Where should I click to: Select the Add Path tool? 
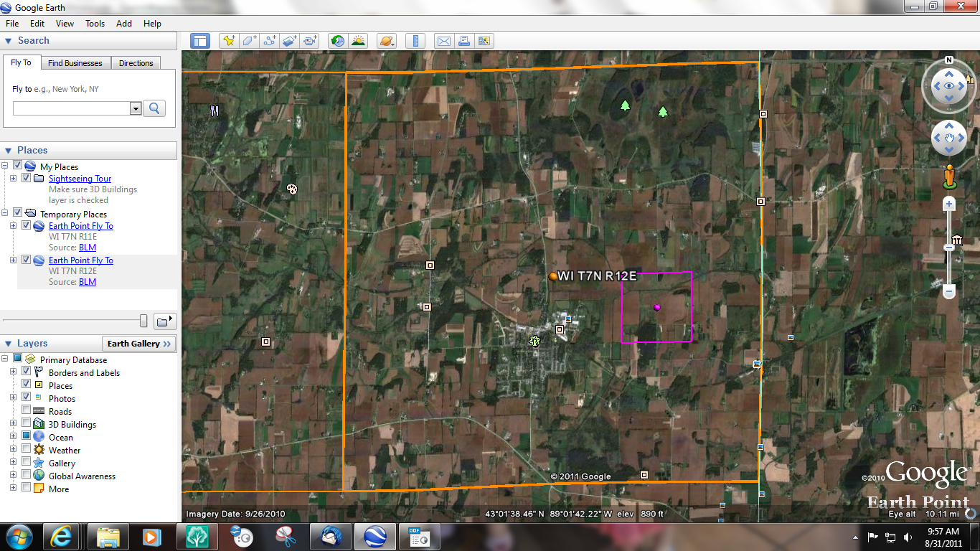269,41
